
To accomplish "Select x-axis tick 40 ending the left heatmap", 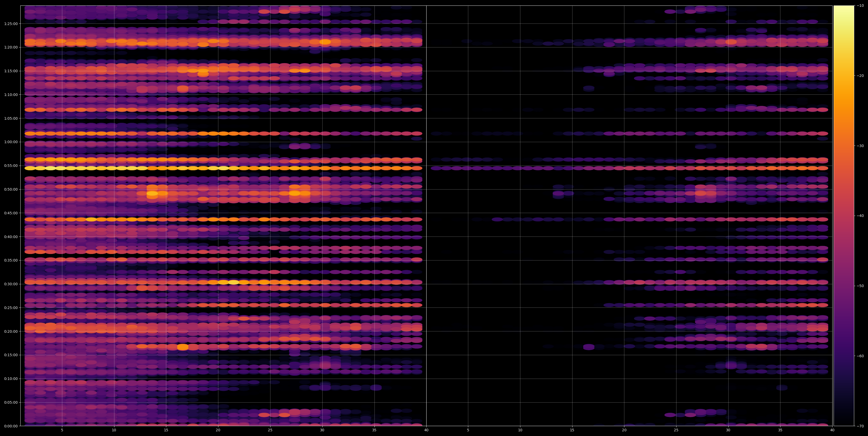I will pyautogui.click(x=426, y=430).
